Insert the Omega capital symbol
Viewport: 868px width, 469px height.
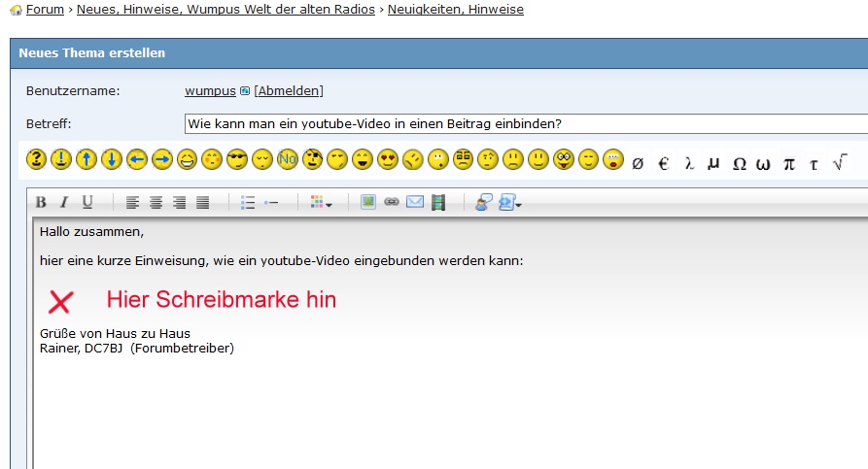[x=739, y=162]
